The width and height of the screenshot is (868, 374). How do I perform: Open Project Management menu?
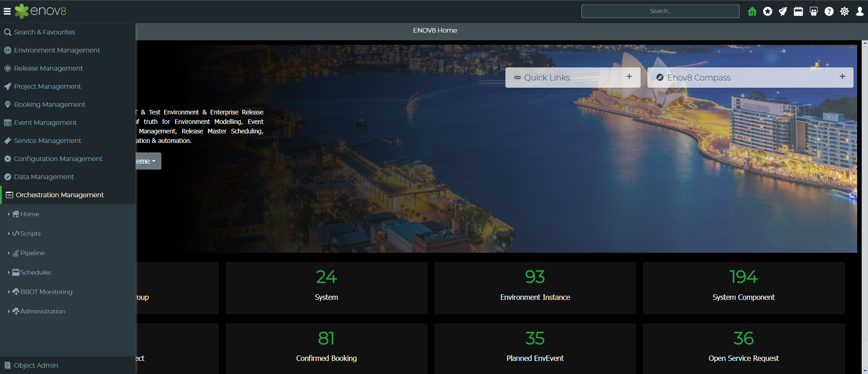[x=68, y=86]
